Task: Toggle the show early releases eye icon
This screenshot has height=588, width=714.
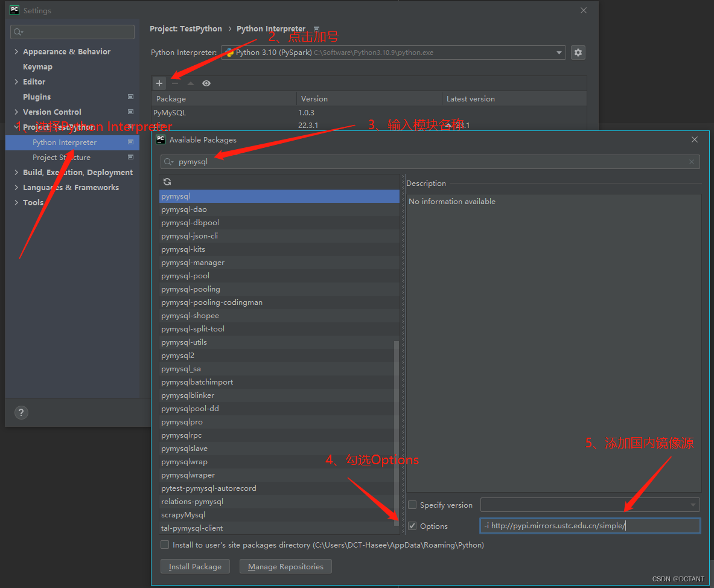Action: click(x=206, y=83)
